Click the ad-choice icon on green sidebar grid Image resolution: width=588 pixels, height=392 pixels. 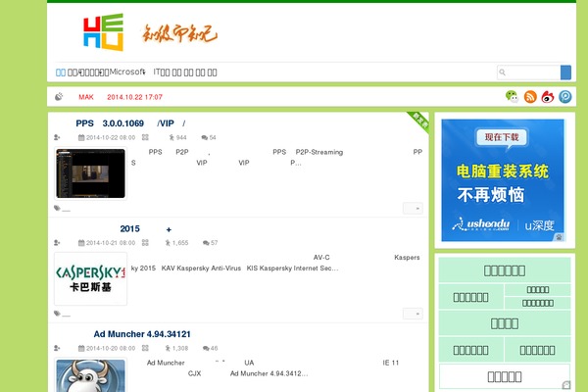point(566,385)
